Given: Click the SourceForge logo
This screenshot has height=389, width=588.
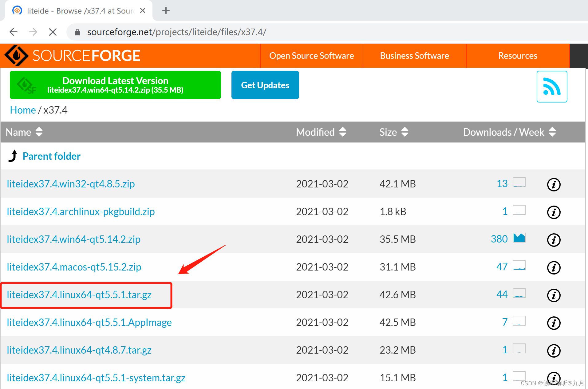Looking at the screenshot, I should (x=72, y=56).
